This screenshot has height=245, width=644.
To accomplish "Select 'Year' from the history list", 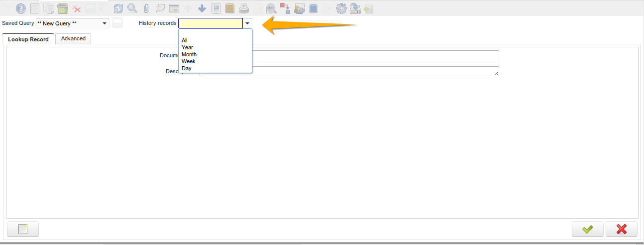I will pos(187,47).
